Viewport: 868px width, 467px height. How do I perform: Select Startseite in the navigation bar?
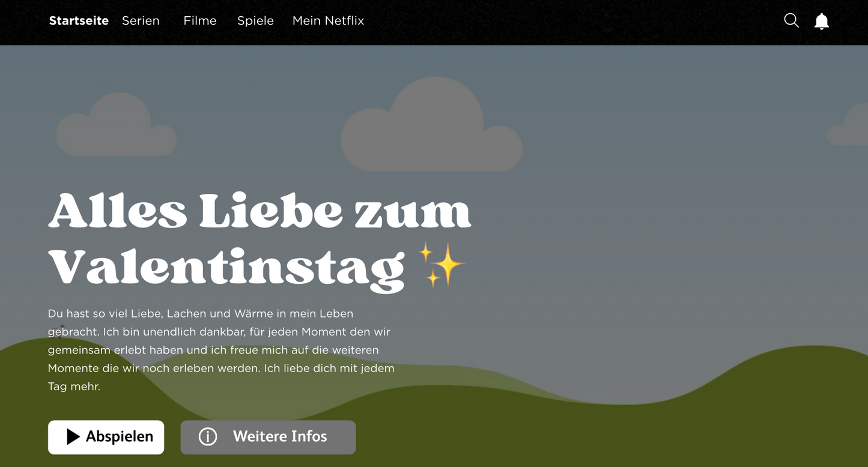(x=79, y=20)
